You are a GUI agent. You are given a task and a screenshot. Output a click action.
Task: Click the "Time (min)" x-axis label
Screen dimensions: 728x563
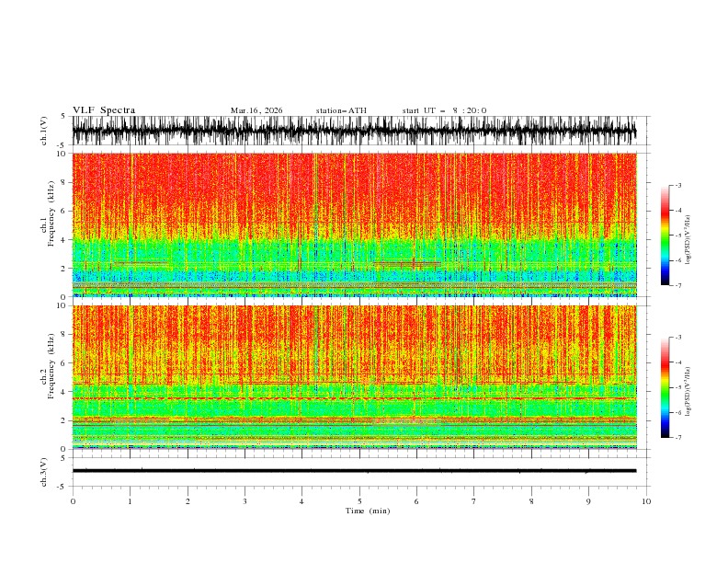368,511
